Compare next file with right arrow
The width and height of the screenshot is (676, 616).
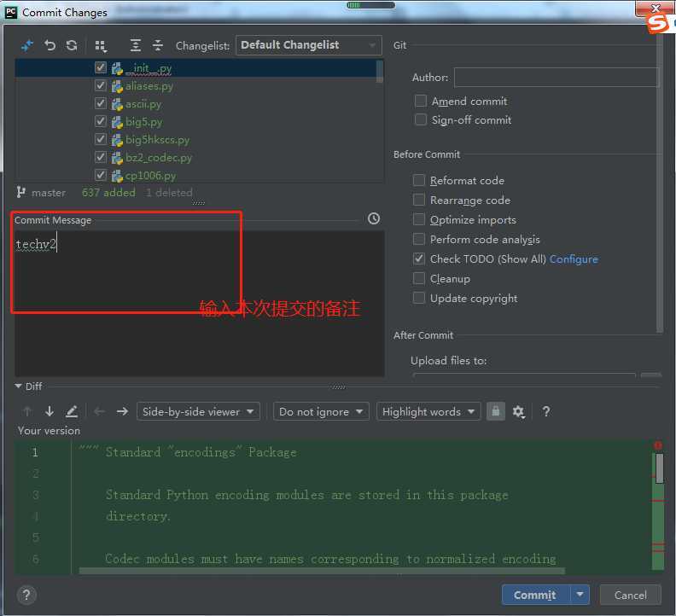tap(122, 411)
